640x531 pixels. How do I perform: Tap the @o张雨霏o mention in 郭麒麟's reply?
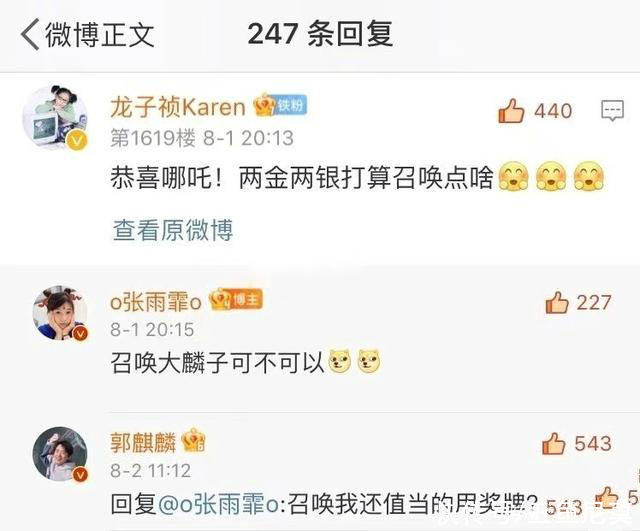coord(218,504)
